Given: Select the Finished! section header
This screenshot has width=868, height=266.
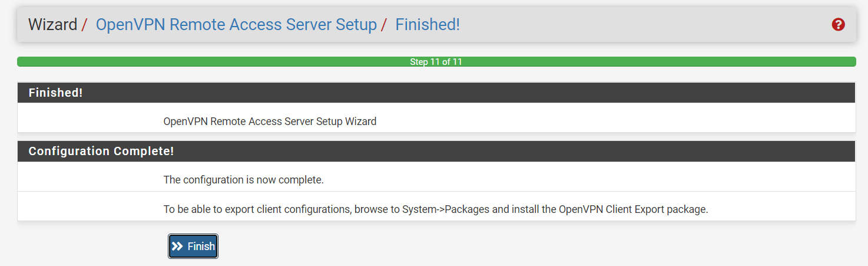Looking at the screenshot, I should click(55, 93).
